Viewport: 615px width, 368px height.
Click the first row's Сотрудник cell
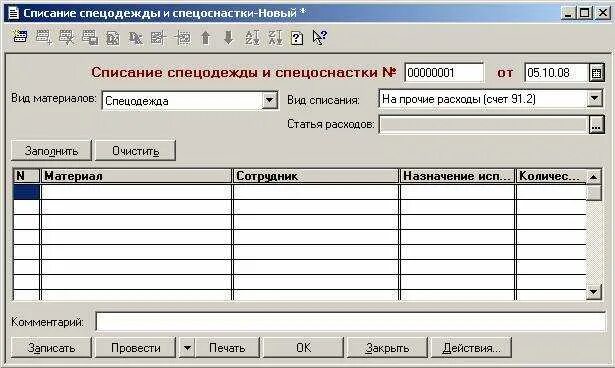pos(316,192)
